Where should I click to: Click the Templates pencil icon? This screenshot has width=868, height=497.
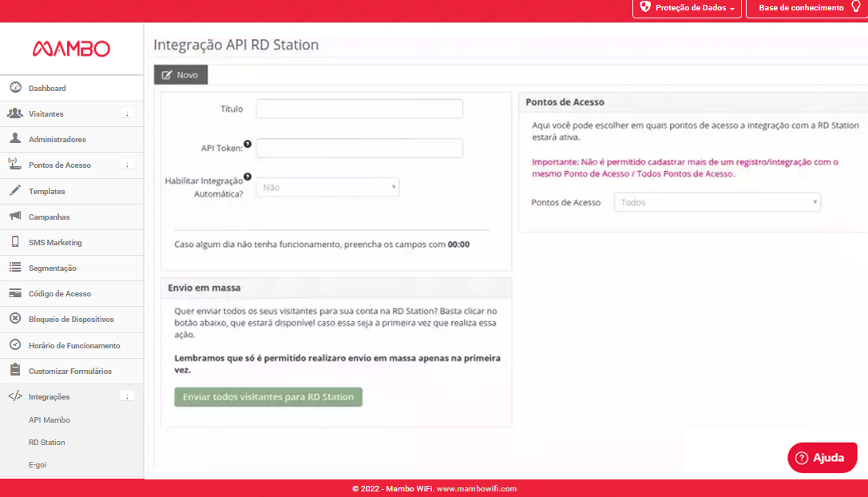pyautogui.click(x=15, y=191)
